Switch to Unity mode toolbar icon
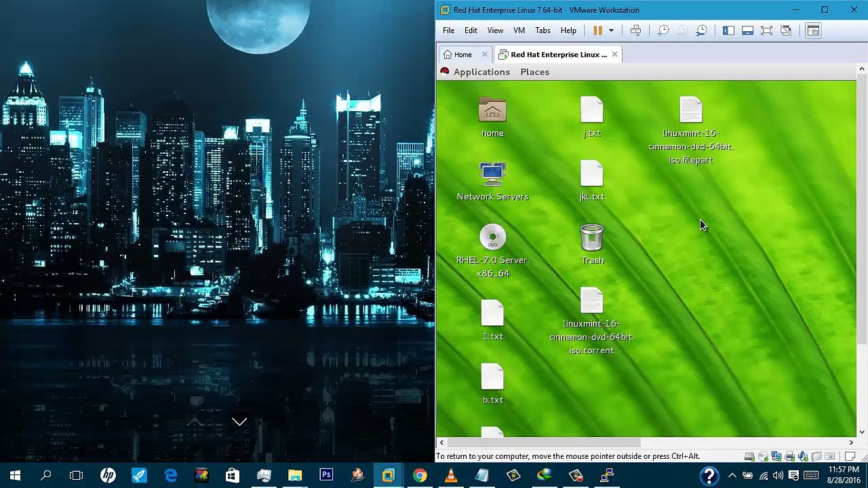The image size is (868, 488). (x=786, y=30)
